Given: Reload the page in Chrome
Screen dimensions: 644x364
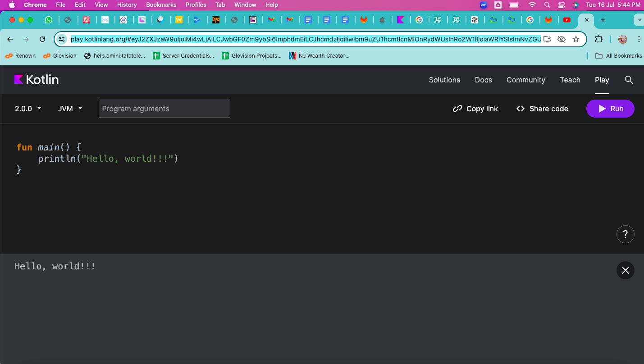Looking at the screenshot, I should (x=42, y=39).
